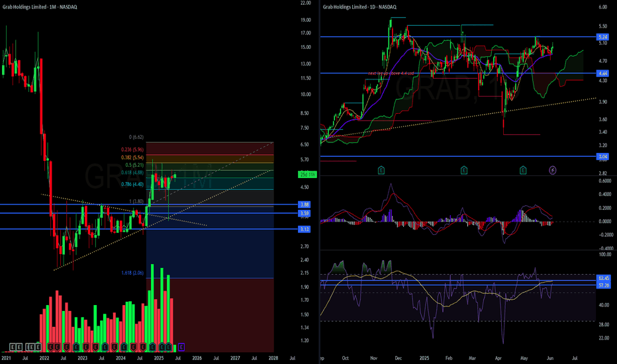Click the 10.00 value on monthly price scale
617x364 pixels.
[x=306, y=95]
